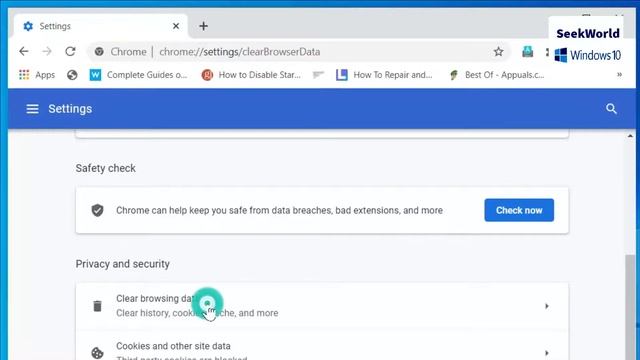Open the Settings hamburger menu

(x=32, y=109)
